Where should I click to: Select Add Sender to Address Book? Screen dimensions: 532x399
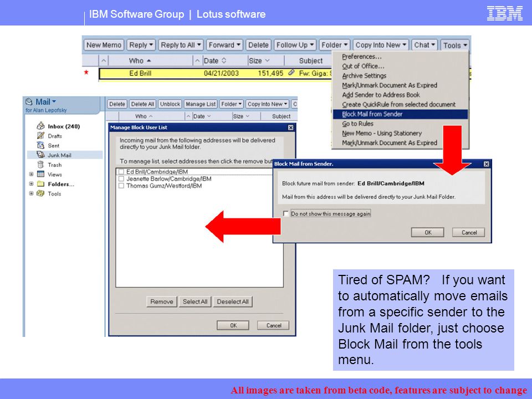tap(381, 95)
